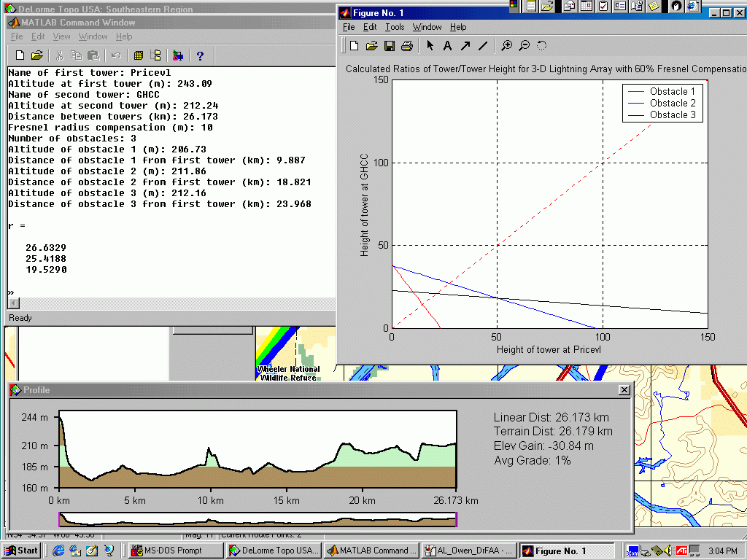Image resolution: width=747 pixels, height=560 pixels.
Task: Click the Office logo on the shortcut bar
Action: pos(514,5)
